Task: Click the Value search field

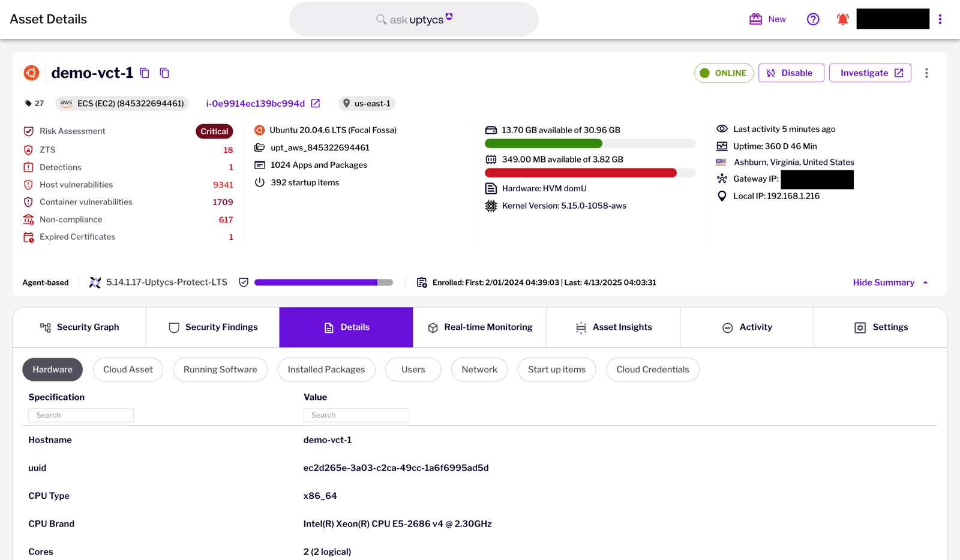Action: 356,415
